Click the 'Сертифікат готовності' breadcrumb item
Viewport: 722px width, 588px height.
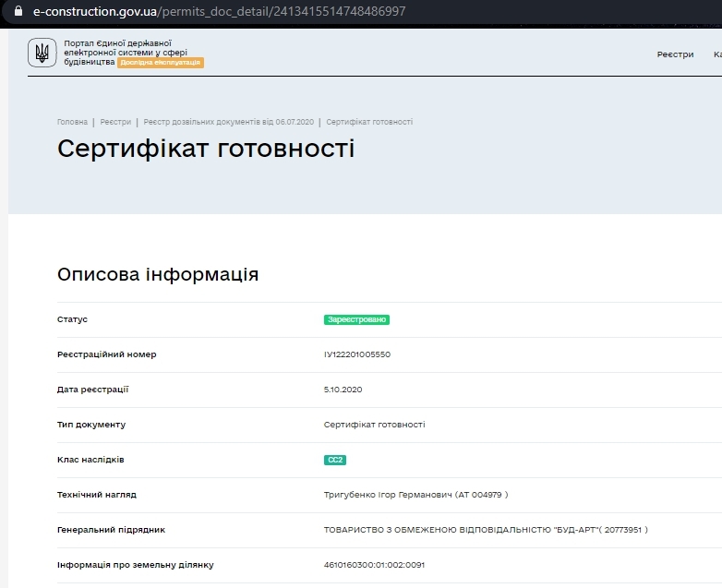(369, 122)
